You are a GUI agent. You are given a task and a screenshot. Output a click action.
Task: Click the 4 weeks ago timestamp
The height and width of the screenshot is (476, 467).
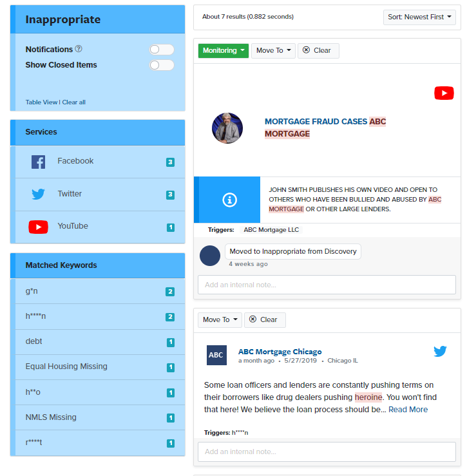[248, 264]
